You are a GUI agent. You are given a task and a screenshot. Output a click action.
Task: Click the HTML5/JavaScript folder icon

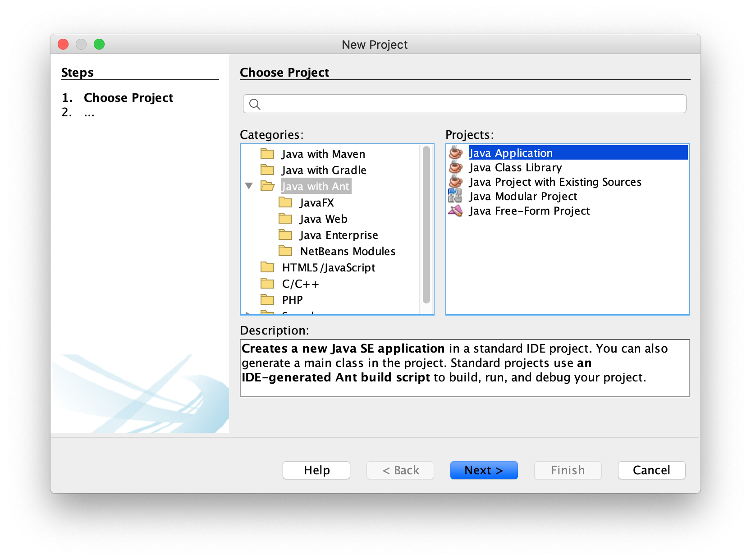coord(267,267)
